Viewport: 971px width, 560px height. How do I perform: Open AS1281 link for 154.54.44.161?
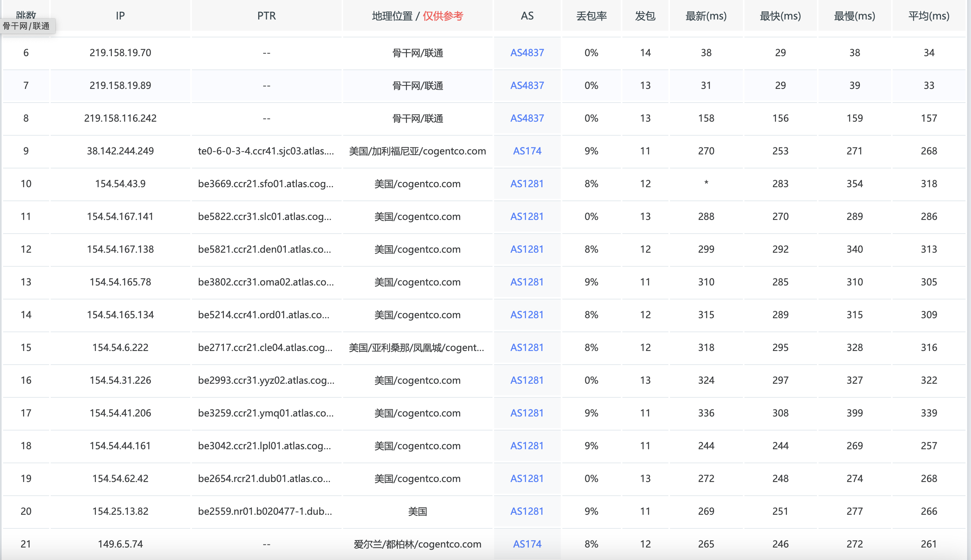tap(527, 446)
